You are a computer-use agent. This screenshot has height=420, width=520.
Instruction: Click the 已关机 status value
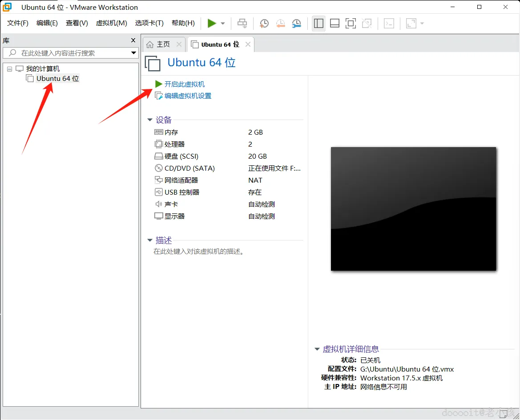370,360
